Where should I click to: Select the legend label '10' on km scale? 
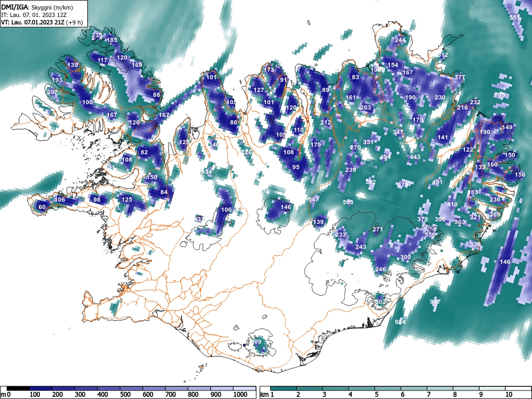[x=508, y=395]
